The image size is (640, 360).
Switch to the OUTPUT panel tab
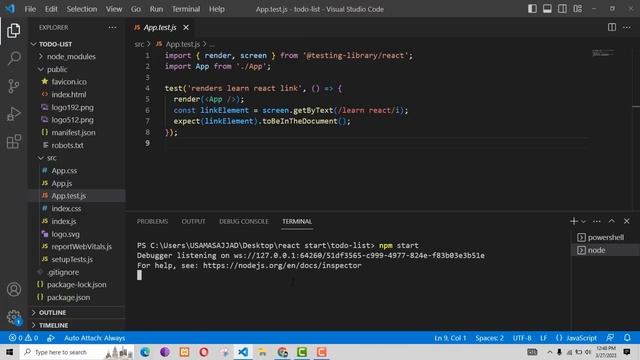pos(193,221)
